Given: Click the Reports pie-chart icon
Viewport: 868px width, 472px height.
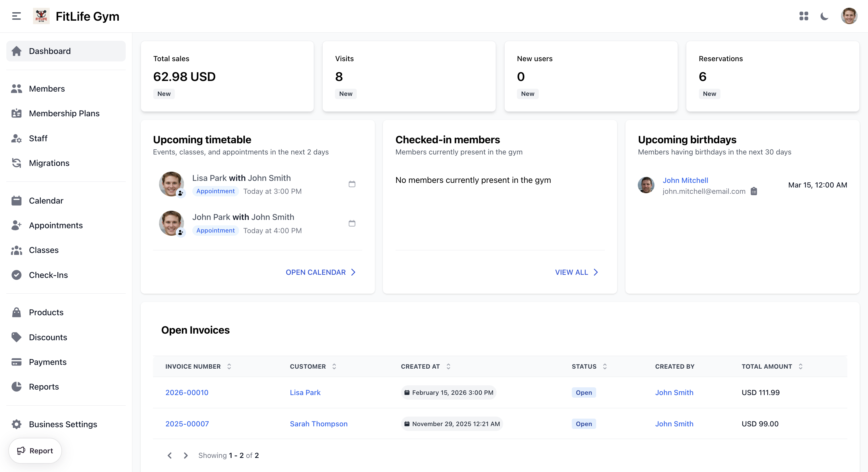Looking at the screenshot, I should [17, 386].
